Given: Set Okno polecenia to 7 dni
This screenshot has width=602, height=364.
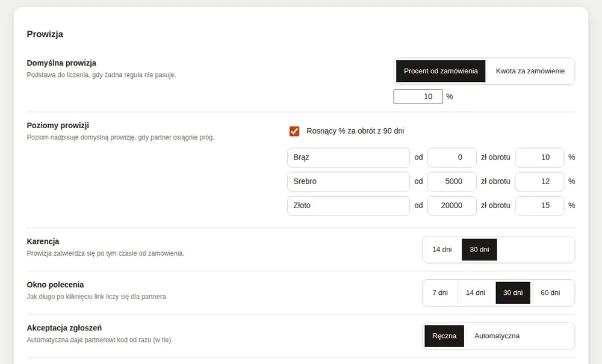Looking at the screenshot, I should point(440,293).
